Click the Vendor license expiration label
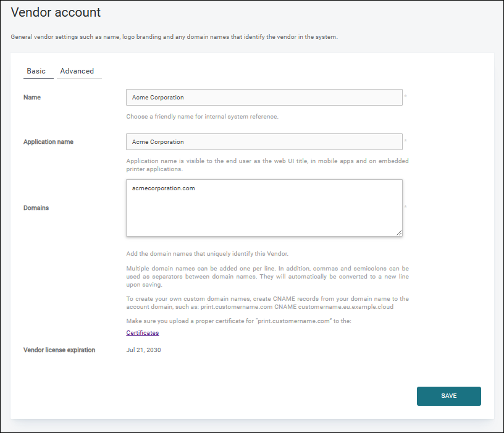The image size is (504, 433). coord(59,350)
